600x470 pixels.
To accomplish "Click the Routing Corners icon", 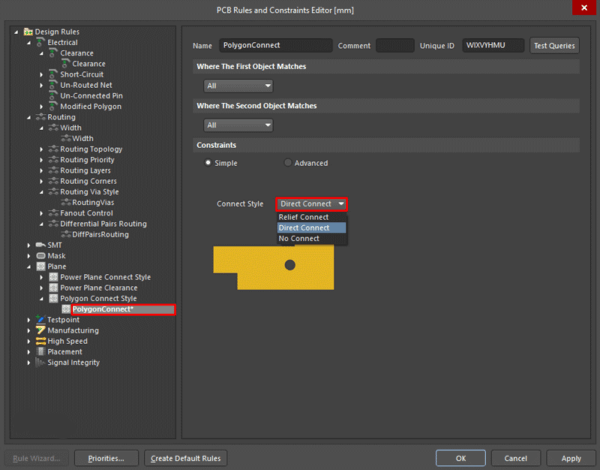I will (53, 181).
